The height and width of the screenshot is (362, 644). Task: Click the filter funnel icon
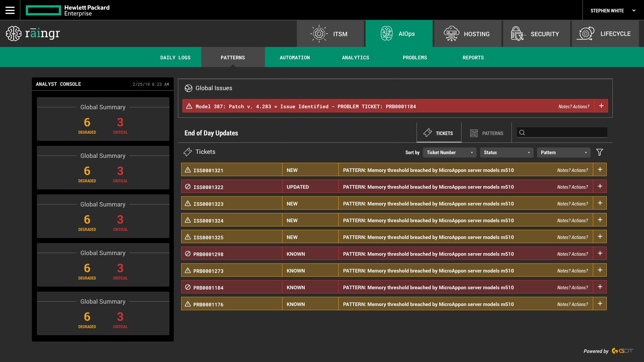(599, 153)
